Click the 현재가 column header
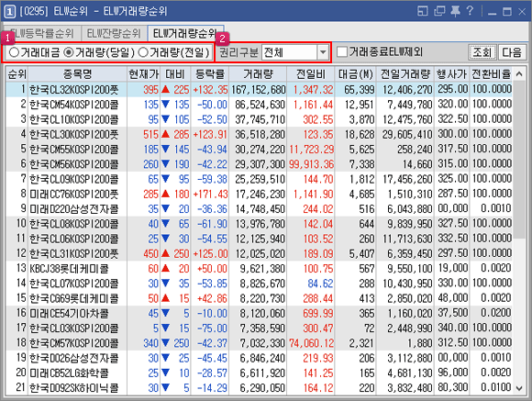The width and height of the screenshot is (532, 401). [x=143, y=74]
